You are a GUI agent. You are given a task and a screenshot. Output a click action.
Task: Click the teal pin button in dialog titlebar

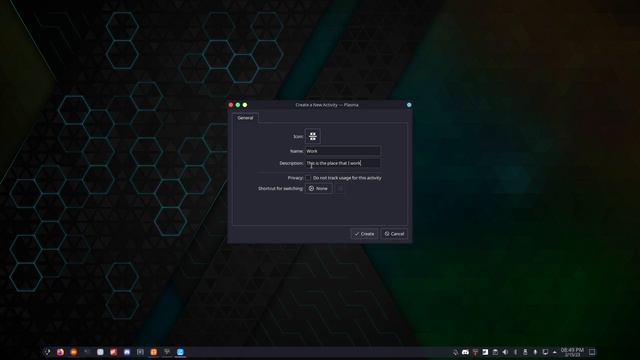point(409,105)
